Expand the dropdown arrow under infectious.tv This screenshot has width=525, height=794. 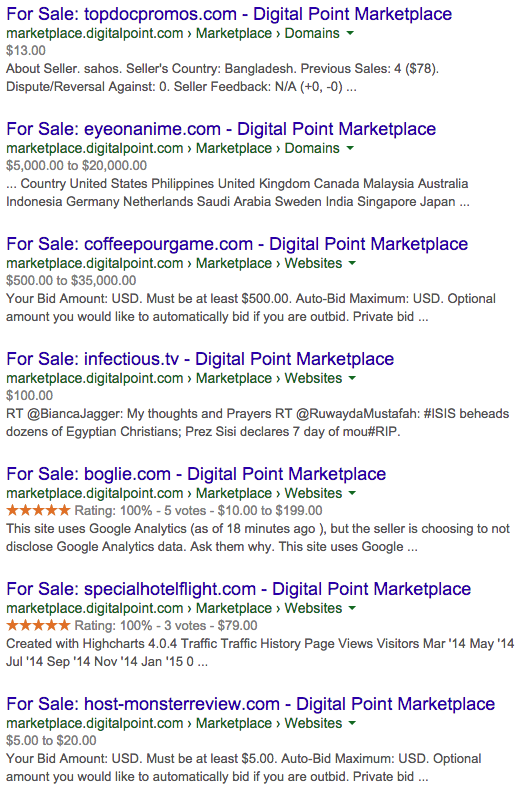pyautogui.click(x=352, y=378)
